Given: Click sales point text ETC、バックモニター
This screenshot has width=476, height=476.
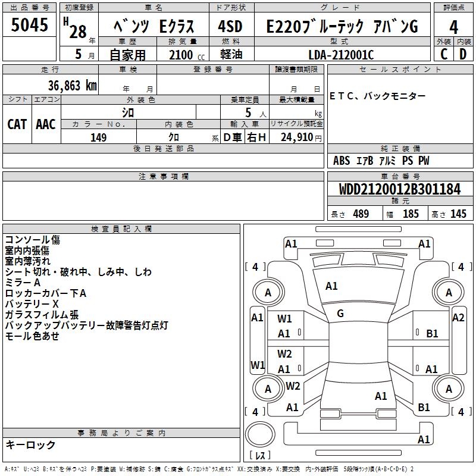Looking at the screenshot, I should click(x=377, y=96).
